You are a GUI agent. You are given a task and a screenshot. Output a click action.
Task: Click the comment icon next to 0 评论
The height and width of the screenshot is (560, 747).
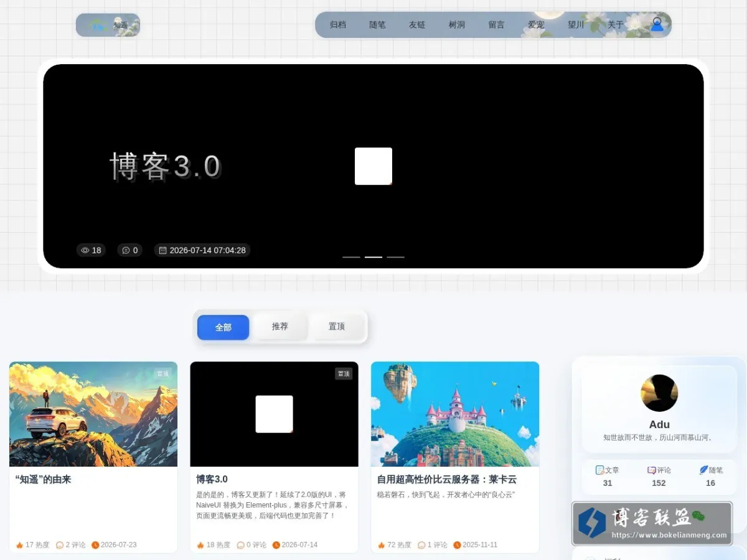click(240, 545)
